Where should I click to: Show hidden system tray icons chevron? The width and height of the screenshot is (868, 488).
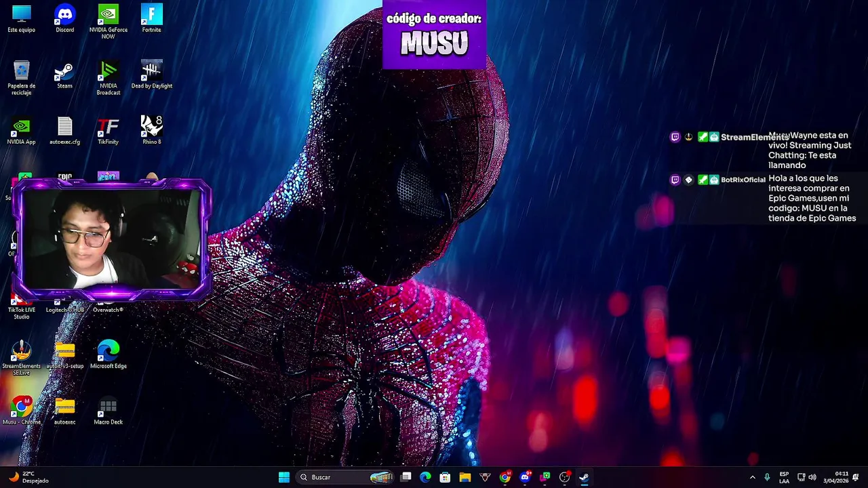point(752,477)
